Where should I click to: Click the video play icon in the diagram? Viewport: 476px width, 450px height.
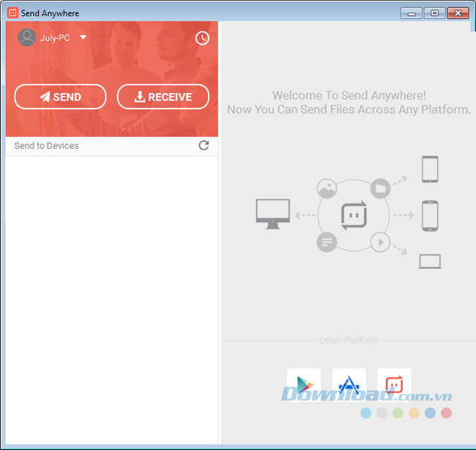379,242
